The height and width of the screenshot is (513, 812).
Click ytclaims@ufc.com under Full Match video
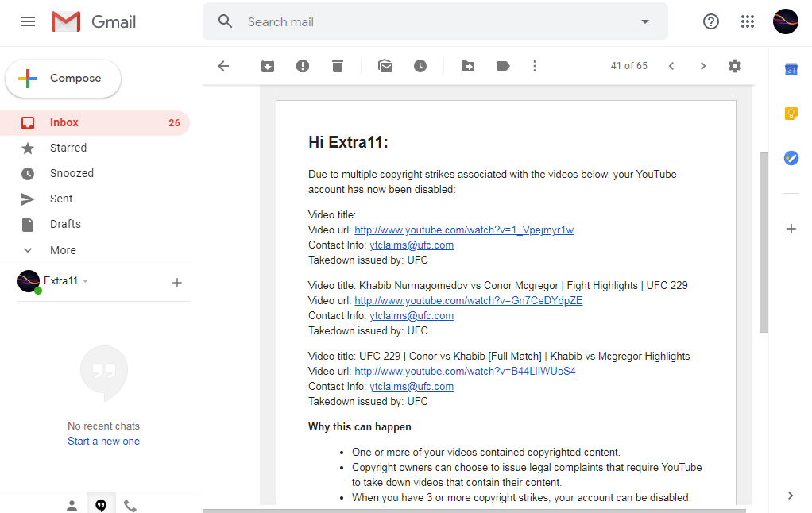point(412,386)
